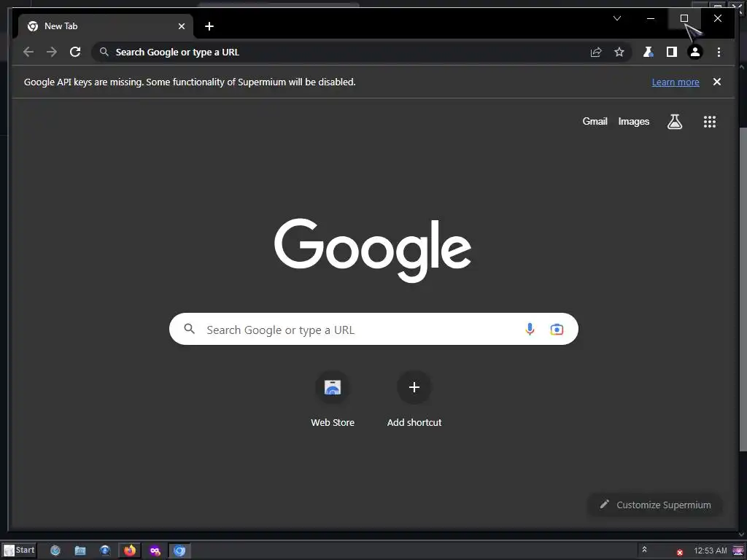Launch Firefox from taskbar
This screenshot has width=747, height=560.
click(x=130, y=551)
